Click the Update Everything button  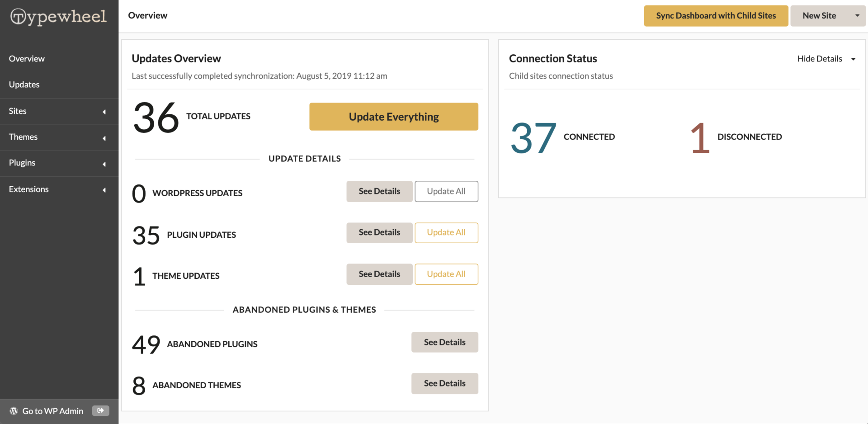394,117
